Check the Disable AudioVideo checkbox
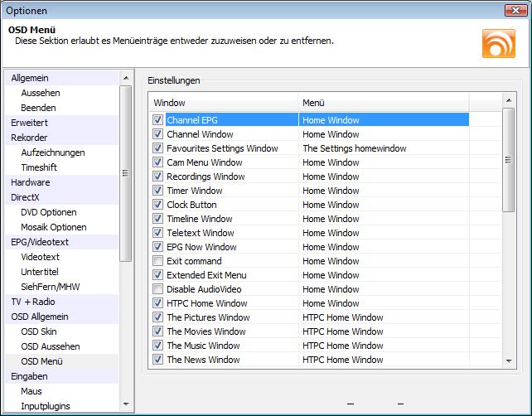The height and width of the screenshot is (416, 532). 157,289
